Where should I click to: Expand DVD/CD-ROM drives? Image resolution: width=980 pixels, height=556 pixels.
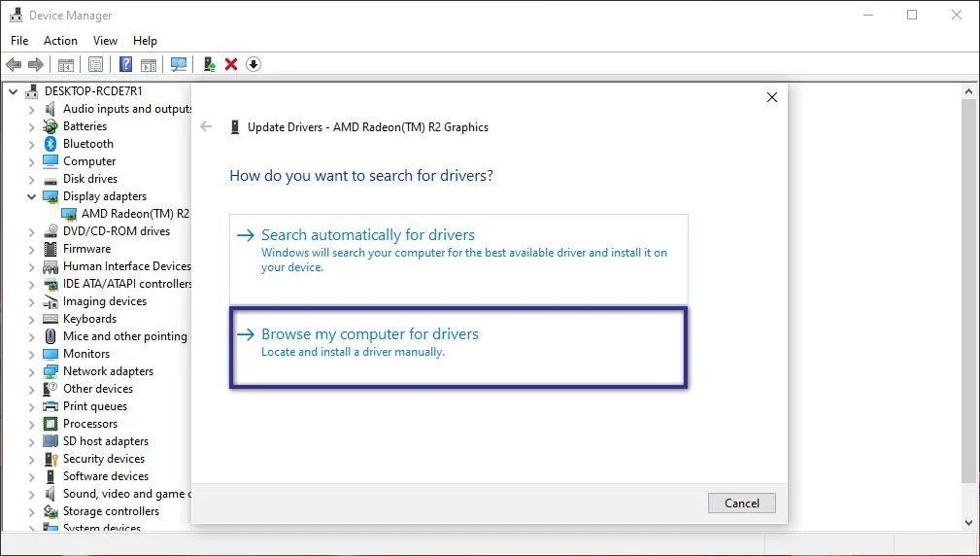coord(31,232)
